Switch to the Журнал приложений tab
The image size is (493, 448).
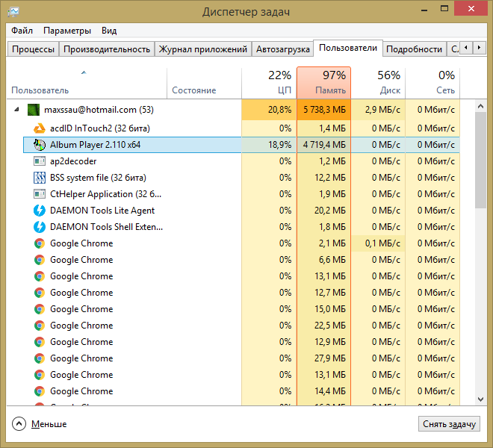pos(202,49)
